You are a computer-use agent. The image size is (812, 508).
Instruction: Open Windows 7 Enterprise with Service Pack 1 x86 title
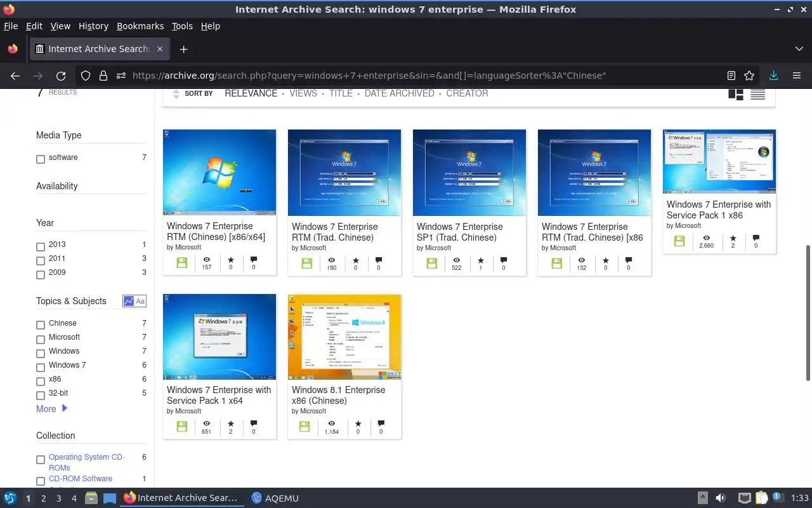click(719, 210)
